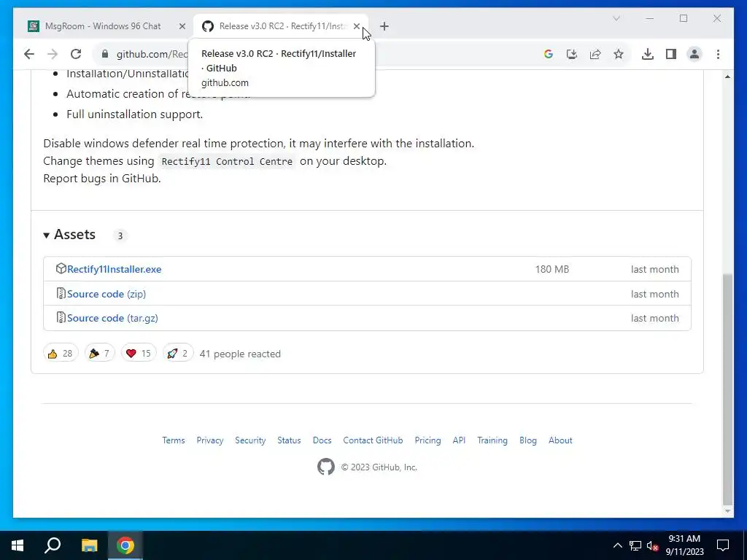The width and height of the screenshot is (747, 560).
Task: Open Contact GitHub footer link
Action: 373,440
